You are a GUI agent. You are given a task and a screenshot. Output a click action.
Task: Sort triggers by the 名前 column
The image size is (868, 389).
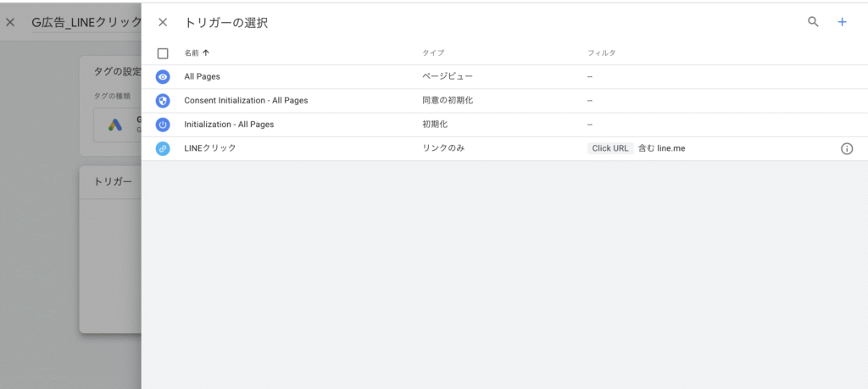[x=196, y=53]
